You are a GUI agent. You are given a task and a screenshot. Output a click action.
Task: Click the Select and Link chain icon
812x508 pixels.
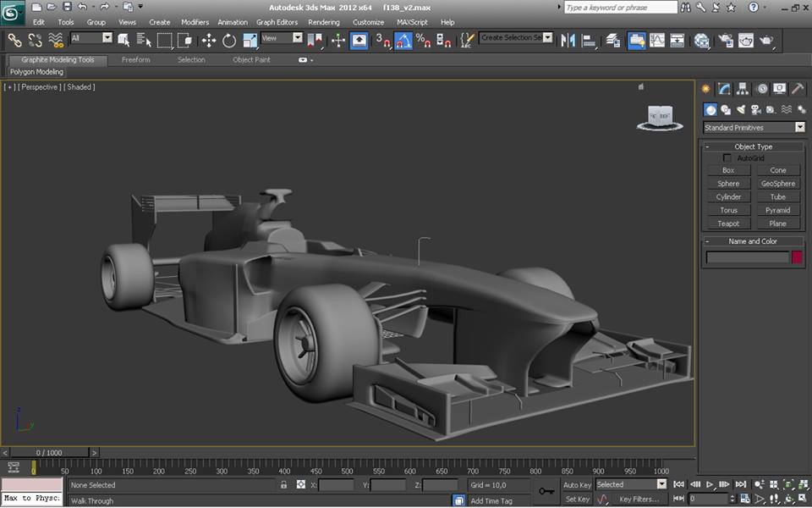pos(14,40)
